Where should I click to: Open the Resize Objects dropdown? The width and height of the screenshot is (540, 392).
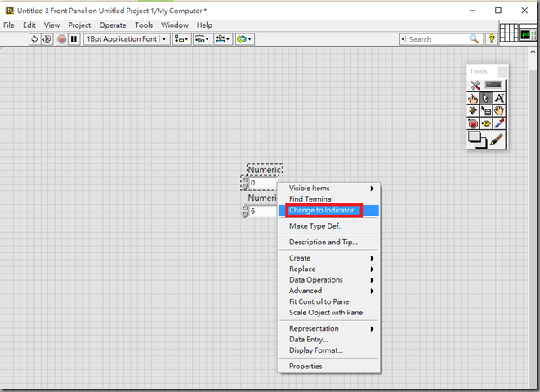click(x=223, y=39)
